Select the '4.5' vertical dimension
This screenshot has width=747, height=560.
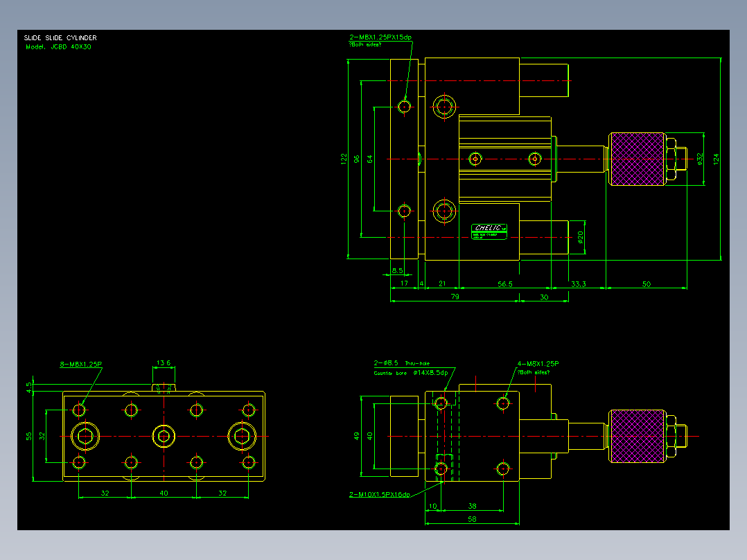coord(29,387)
